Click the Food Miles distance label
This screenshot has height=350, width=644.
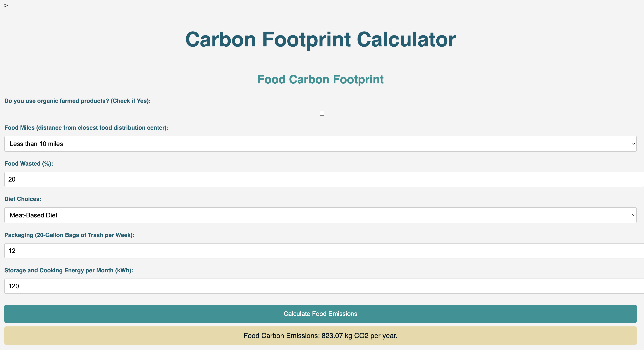pos(86,127)
